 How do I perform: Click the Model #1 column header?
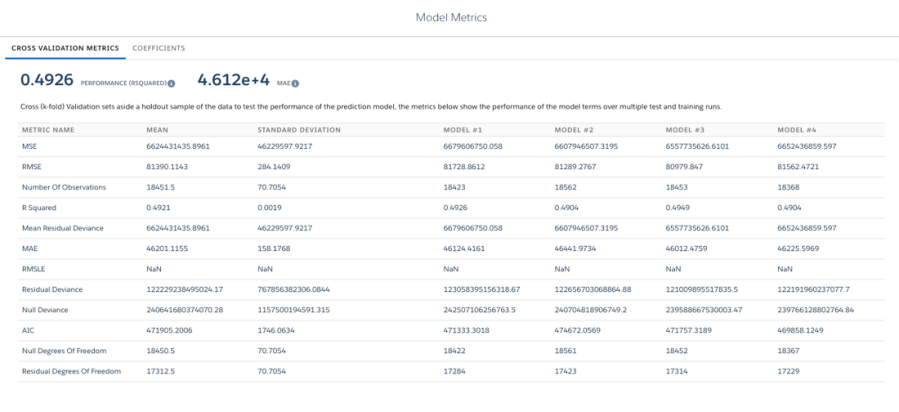click(463, 130)
